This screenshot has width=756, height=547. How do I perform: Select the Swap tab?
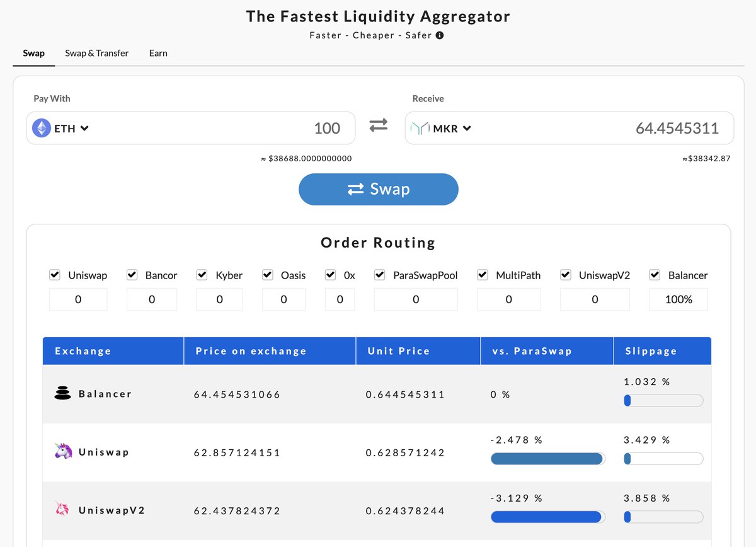click(x=34, y=53)
